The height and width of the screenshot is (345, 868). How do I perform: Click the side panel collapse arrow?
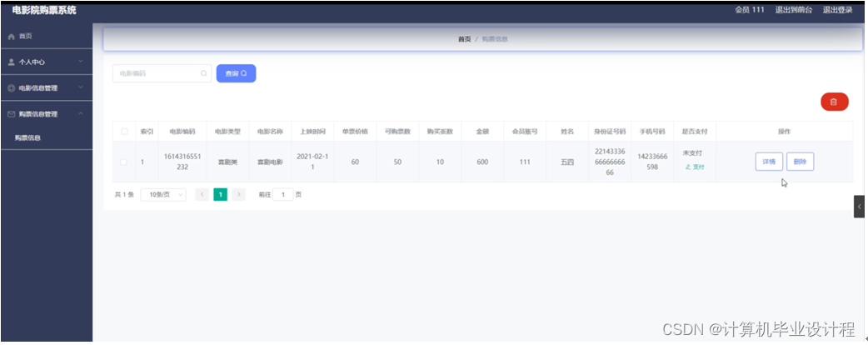point(859,206)
